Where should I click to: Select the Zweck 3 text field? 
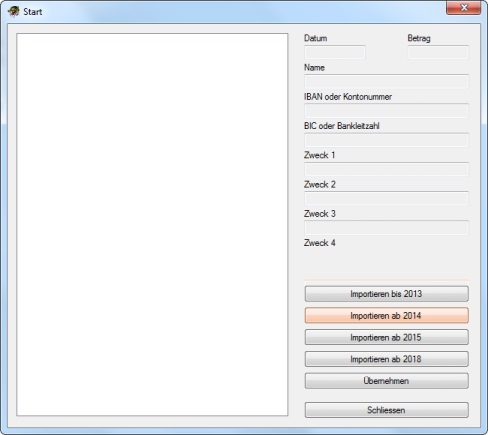coord(386,228)
